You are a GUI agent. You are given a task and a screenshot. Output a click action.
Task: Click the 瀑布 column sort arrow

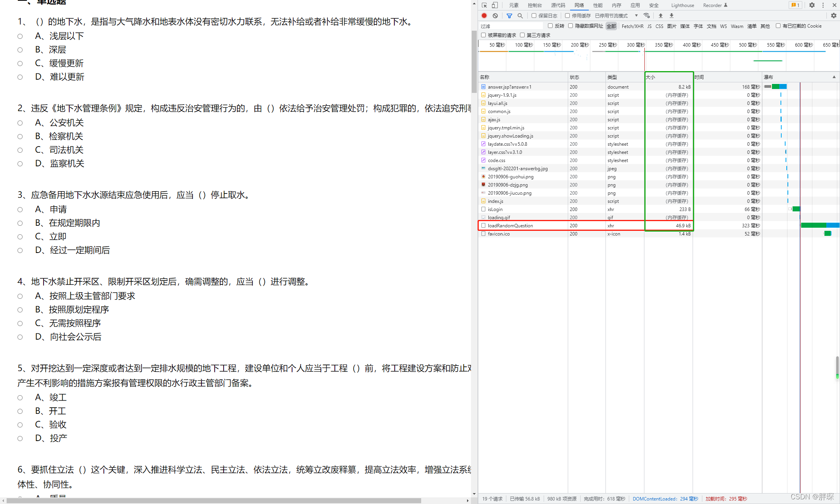pos(834,77)
